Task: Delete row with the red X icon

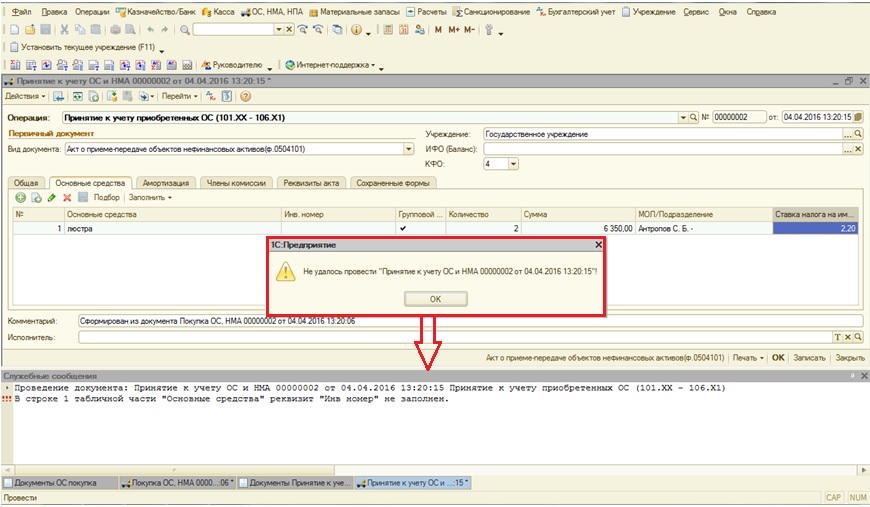Action: (67, 197)
